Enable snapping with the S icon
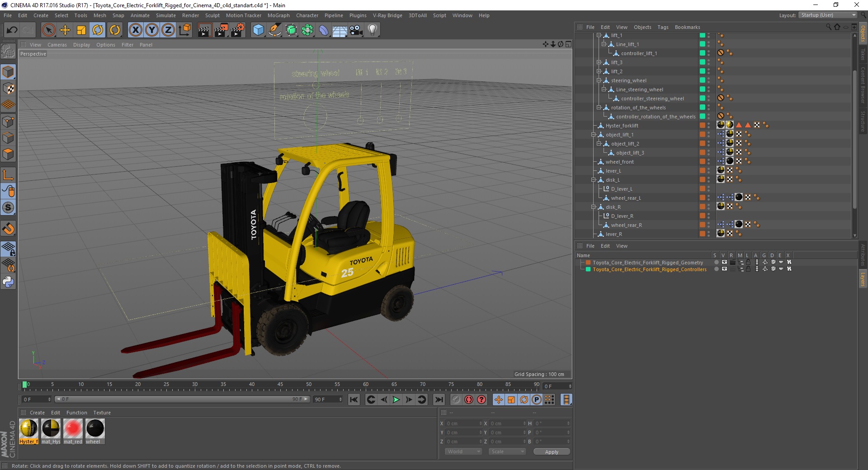 (x=8, y=208)
